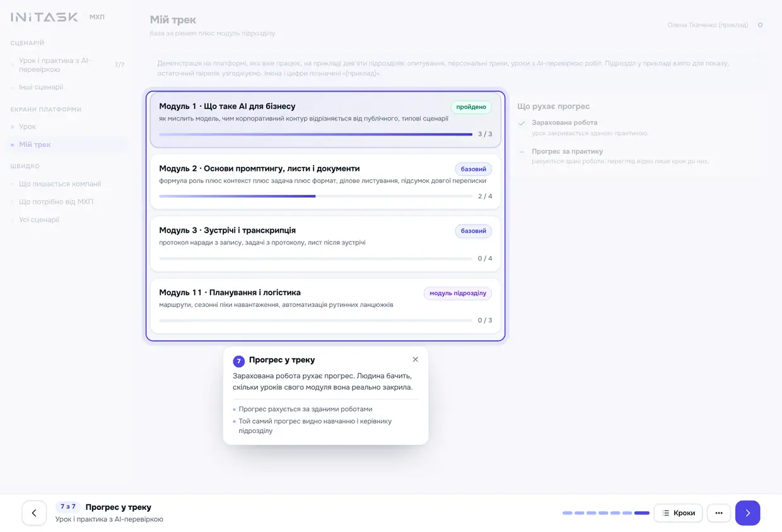The height and width of the screenshot is (532, 782).
Task: Click the "модуль підрозділу" badge
Action: click(458, 293)
